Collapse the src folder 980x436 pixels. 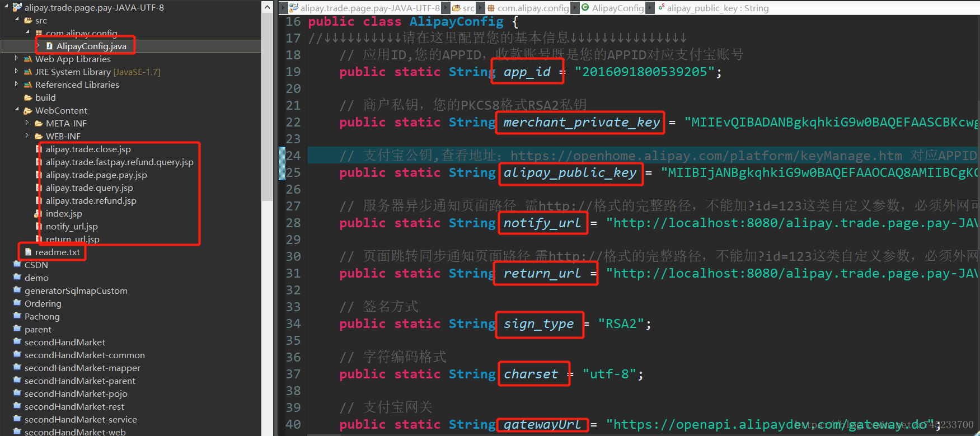point(16,19)
